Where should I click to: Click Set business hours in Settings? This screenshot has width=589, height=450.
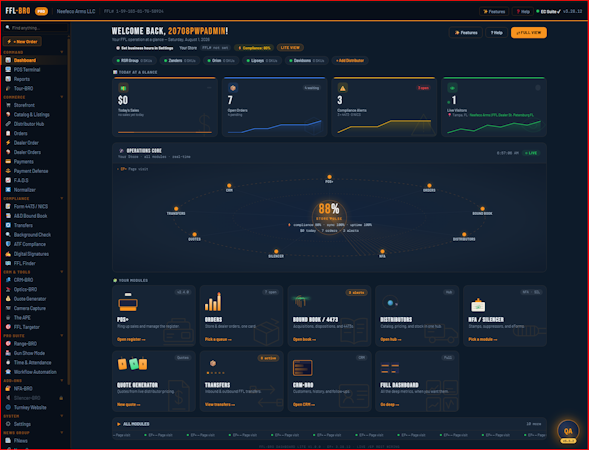(x=145, y=48)
